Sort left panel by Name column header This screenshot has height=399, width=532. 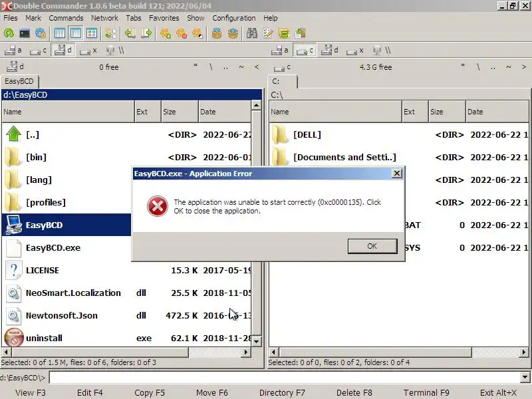tap(68, 112)
